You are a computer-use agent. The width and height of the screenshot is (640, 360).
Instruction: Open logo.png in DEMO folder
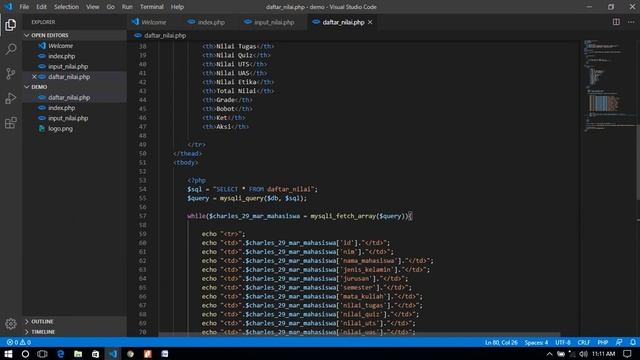pos(75,129)
